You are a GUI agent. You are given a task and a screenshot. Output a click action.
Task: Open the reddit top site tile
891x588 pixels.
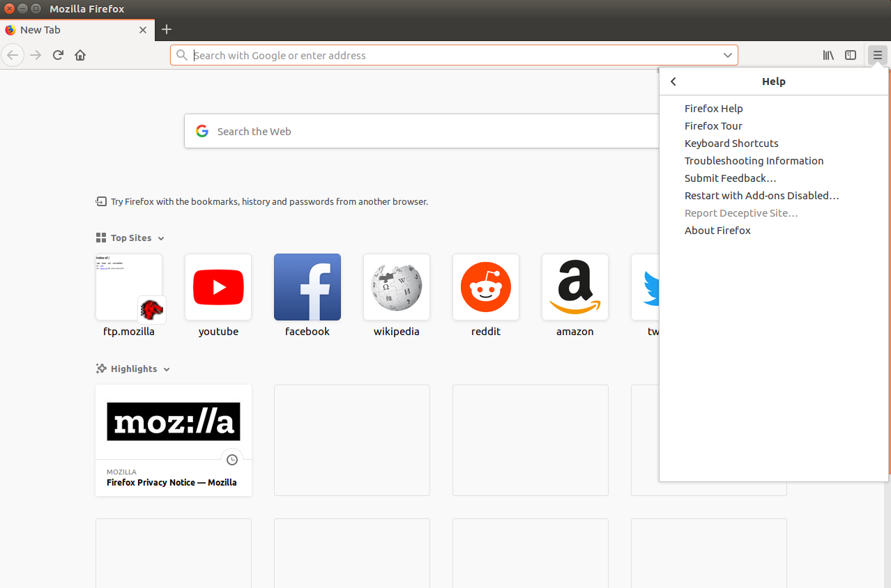pos(486,287)
